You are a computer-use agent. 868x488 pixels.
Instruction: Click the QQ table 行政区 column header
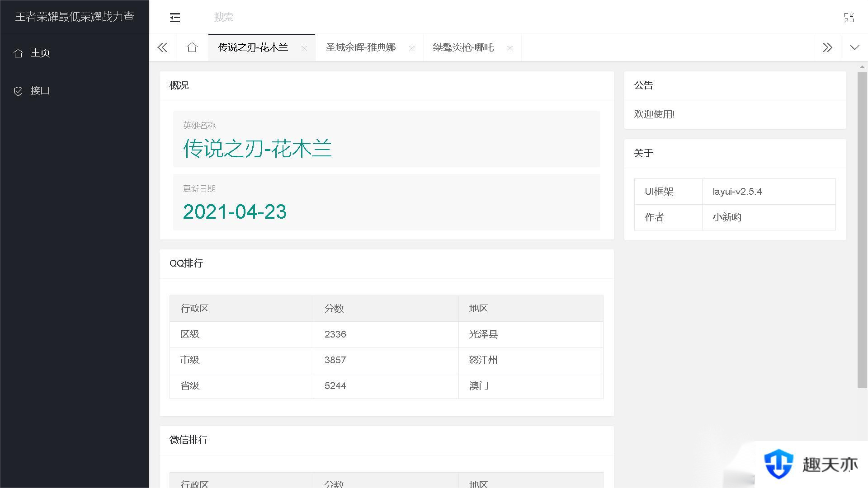(242, 309)
